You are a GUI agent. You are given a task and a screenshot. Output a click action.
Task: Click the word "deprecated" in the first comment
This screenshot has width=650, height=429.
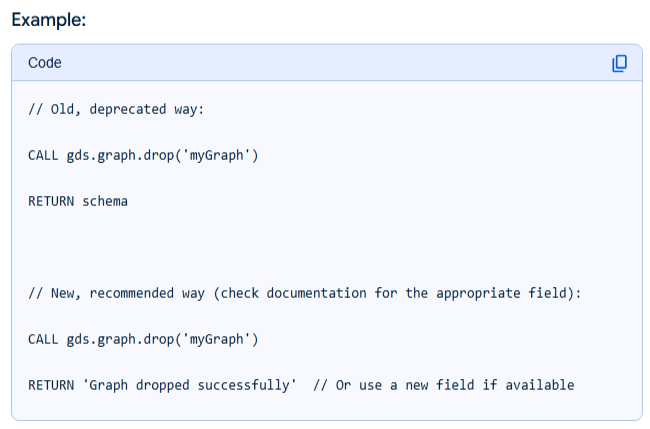(126, 109)
